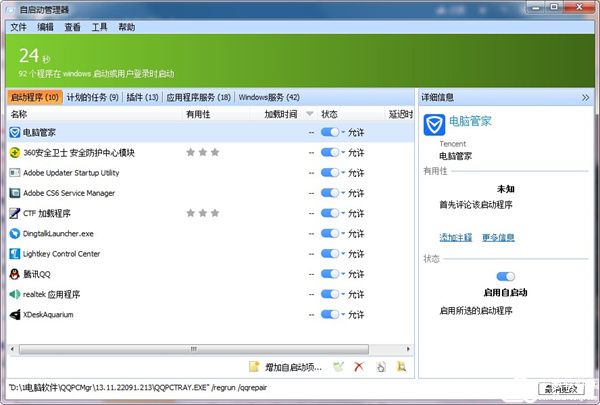Toggle the 电脑管家 startup switch
This screenshot has height=405, width=600.
pos(330,132)
